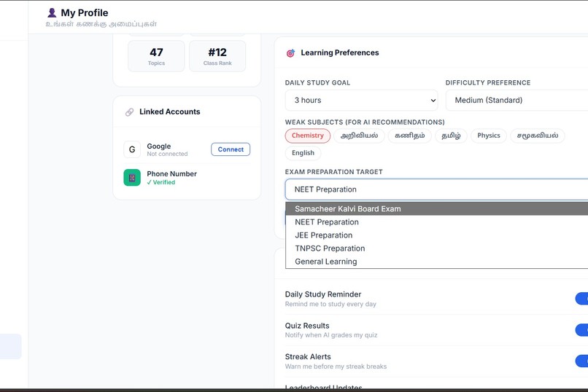Click the Verified status text
The width and height of the screenshot is (588, 392).
pos(161,182)
